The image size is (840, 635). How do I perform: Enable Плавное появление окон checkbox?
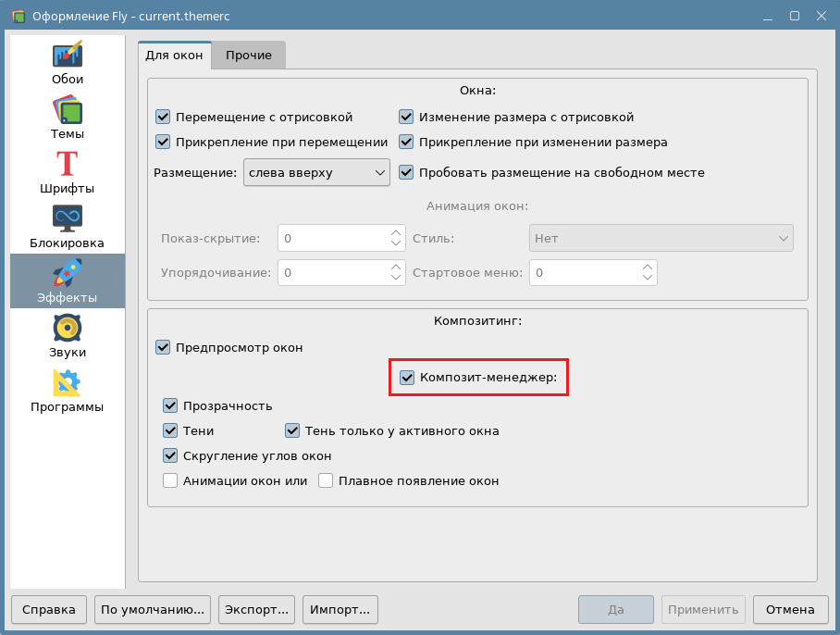pyautogui.click(x=326, y=480)
